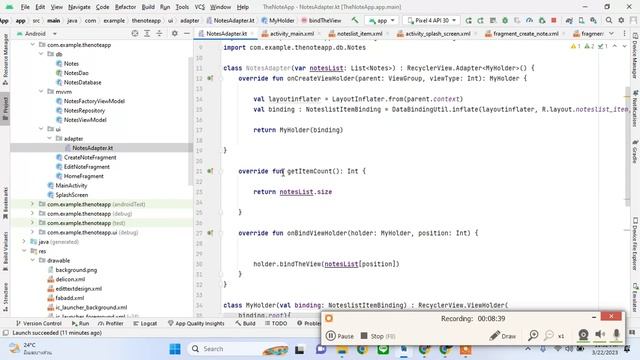This screenshot has width=640, height=360.
Task: Toggle Device File Explorer side panel
Action: [635, 243]
